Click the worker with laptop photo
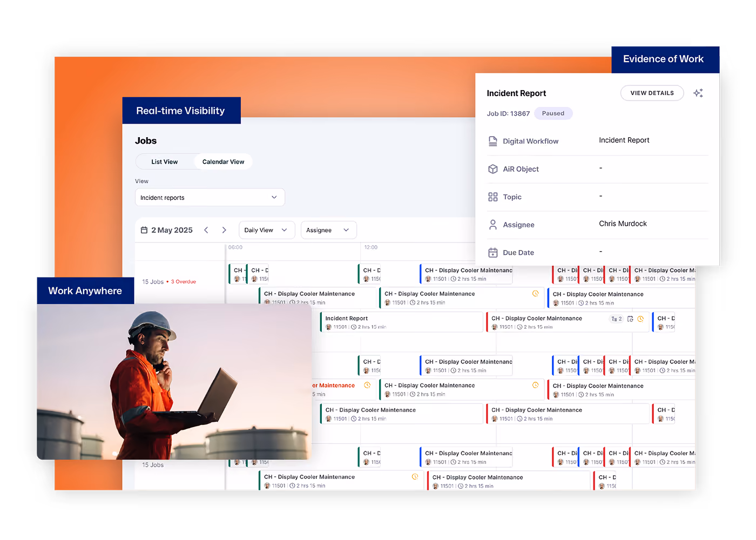This screenshot has height=540, width=756. [x=174, y=382]
